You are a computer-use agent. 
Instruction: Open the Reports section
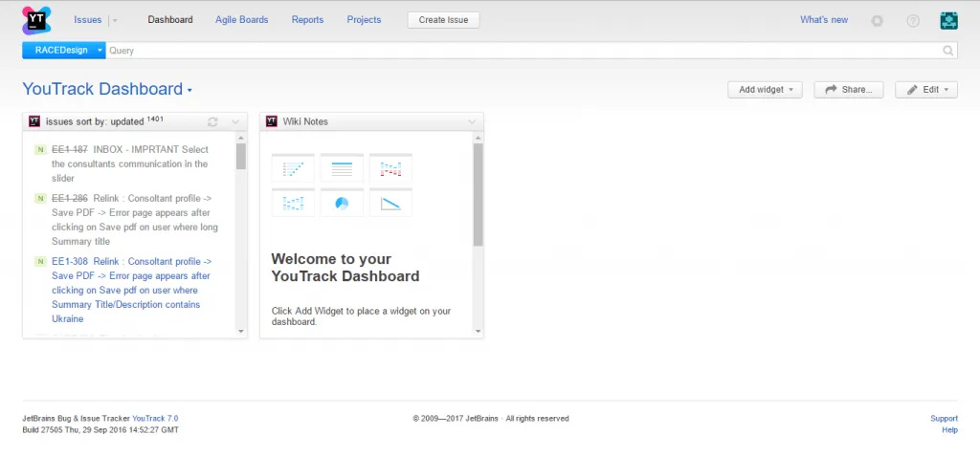coord(307,20)
